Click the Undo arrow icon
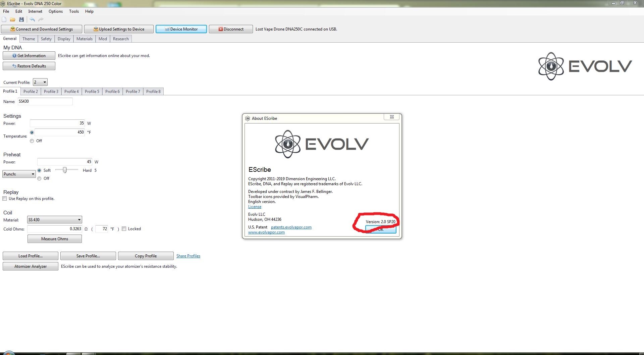Viewport: 644px width, 355px height. [x=32, y=19]
